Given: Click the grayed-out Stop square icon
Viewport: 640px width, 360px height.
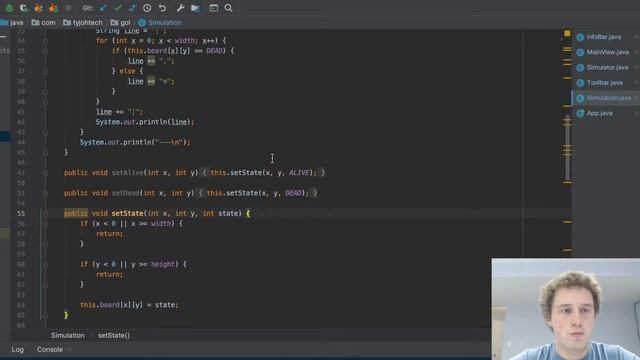Looking at the screenshot, I should 68,8.
